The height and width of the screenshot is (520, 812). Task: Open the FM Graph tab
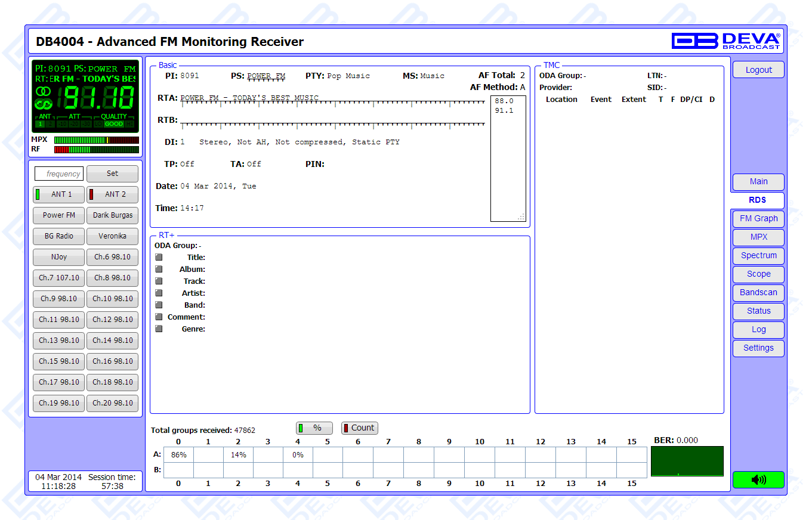point(758,218)
